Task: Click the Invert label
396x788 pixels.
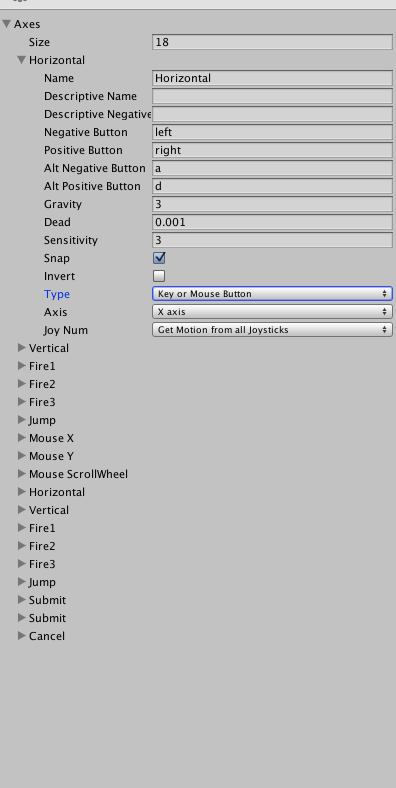Action: click(x=59, y=276)
